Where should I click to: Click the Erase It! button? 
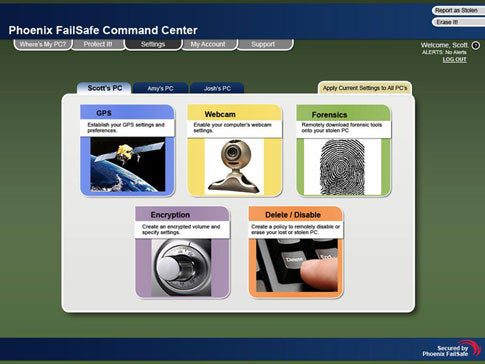[x=458, y=22]
